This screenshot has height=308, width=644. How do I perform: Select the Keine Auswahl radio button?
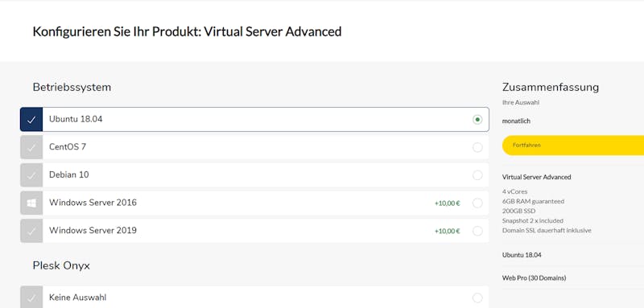[477, 298]
